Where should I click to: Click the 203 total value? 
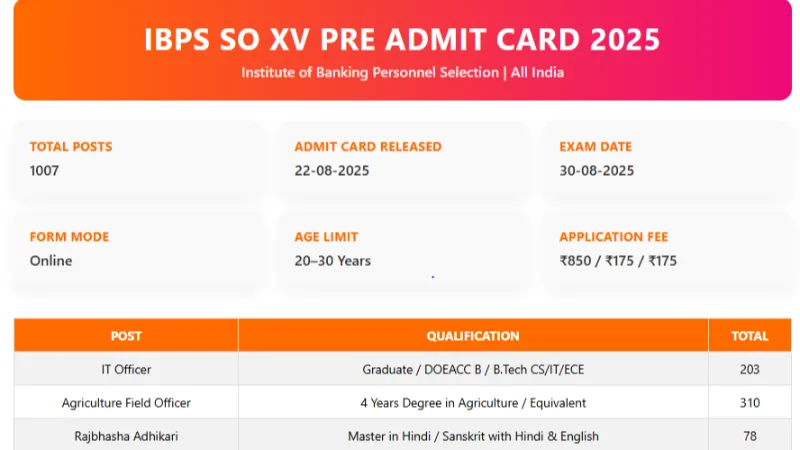pyautogui.click(x=749, y=369)
